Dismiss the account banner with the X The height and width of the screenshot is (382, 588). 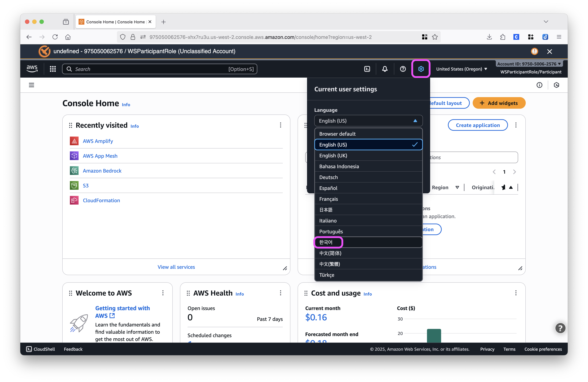coord(549,51)
